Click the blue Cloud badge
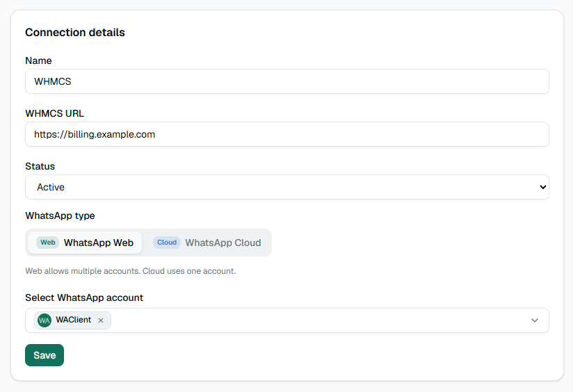573x392 pixels. (167, 243)
